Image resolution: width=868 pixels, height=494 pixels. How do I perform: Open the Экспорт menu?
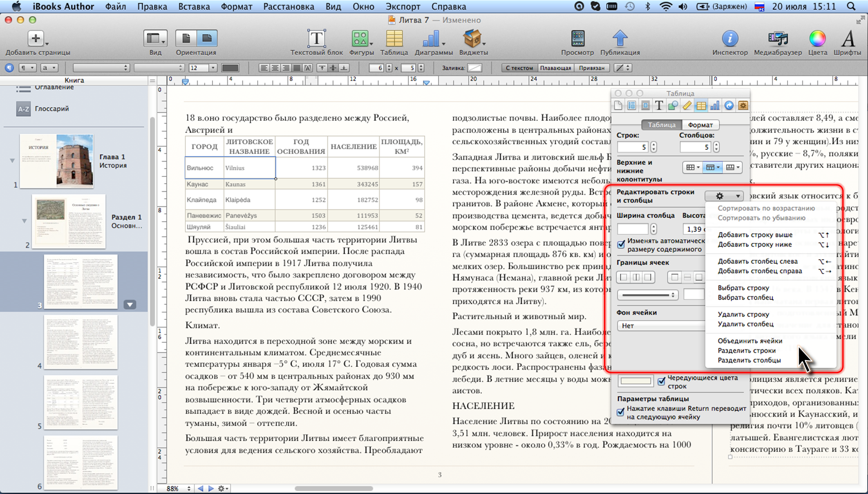[x=403, y=6]
